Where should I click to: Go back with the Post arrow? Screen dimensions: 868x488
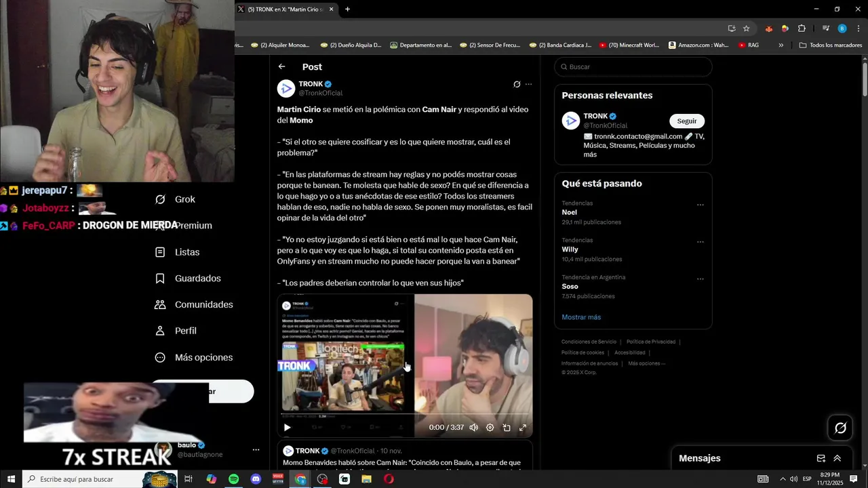click(x=281, y=66)
